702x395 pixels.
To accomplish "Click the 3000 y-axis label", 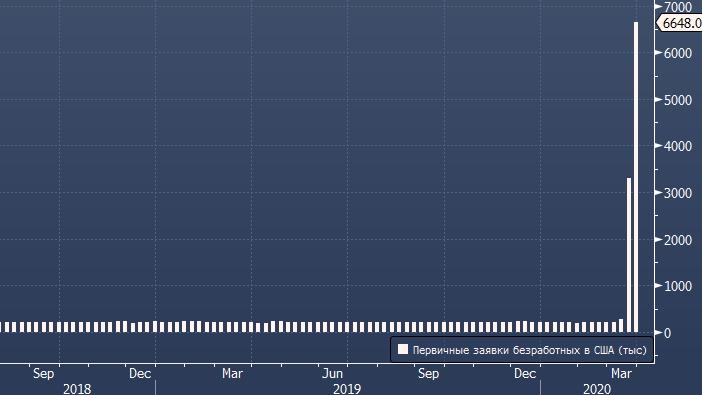I will point(678,193).
